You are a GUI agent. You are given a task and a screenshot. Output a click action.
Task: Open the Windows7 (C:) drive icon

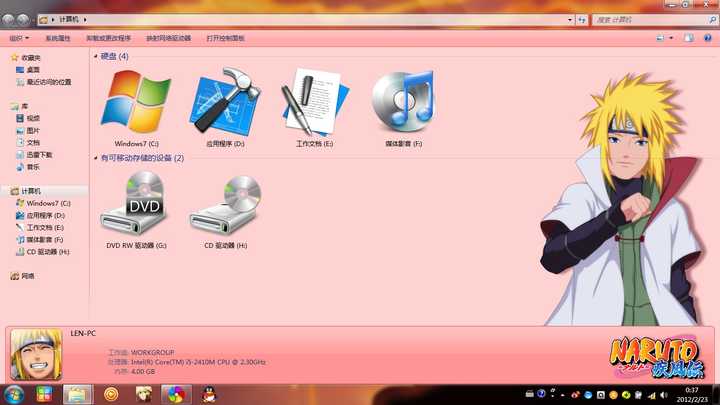[136, 102]
